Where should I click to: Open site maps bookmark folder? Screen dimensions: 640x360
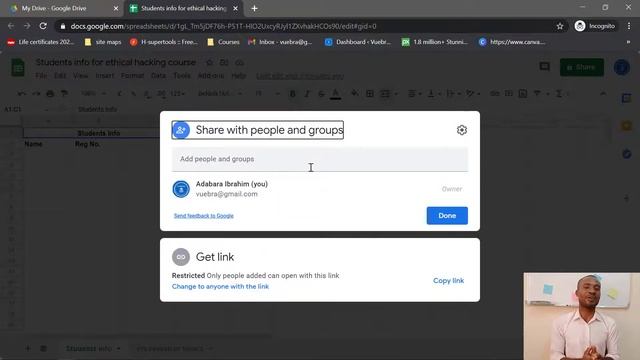[103, 42]
